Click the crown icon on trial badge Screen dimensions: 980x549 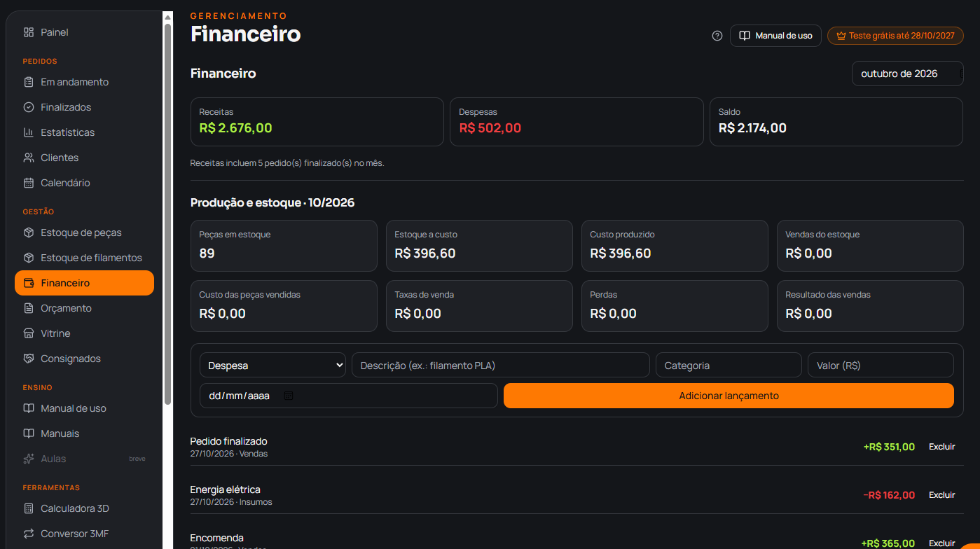(841, 36)
